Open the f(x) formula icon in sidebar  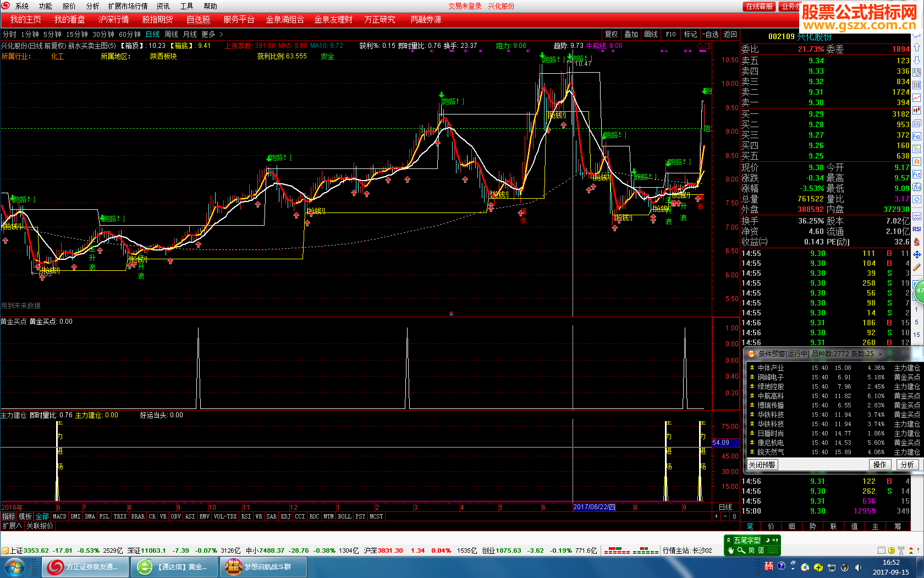coord(917,187)
